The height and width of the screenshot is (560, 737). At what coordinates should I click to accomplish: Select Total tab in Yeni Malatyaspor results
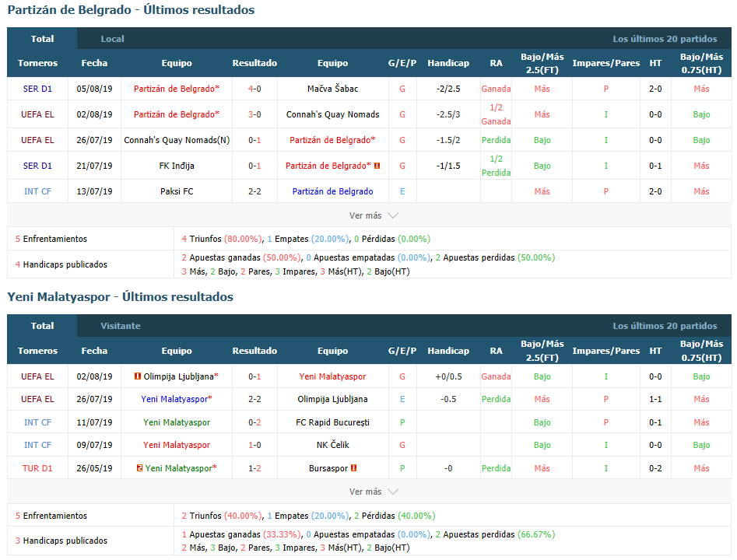[x=42, y=326]
